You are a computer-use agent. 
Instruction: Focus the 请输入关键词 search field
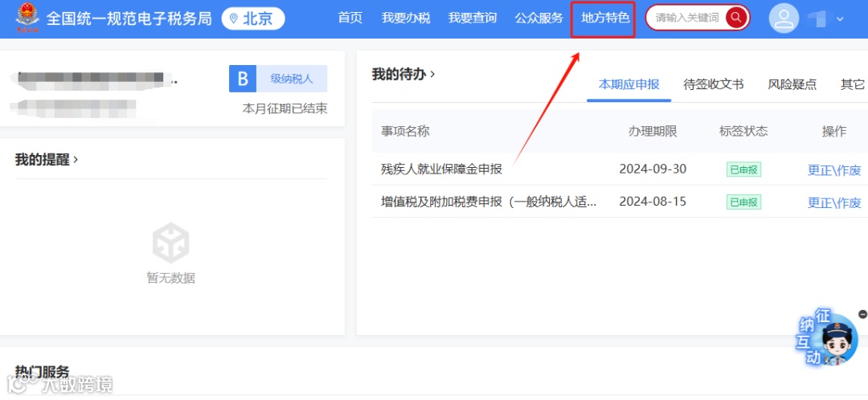pos(687,18)
